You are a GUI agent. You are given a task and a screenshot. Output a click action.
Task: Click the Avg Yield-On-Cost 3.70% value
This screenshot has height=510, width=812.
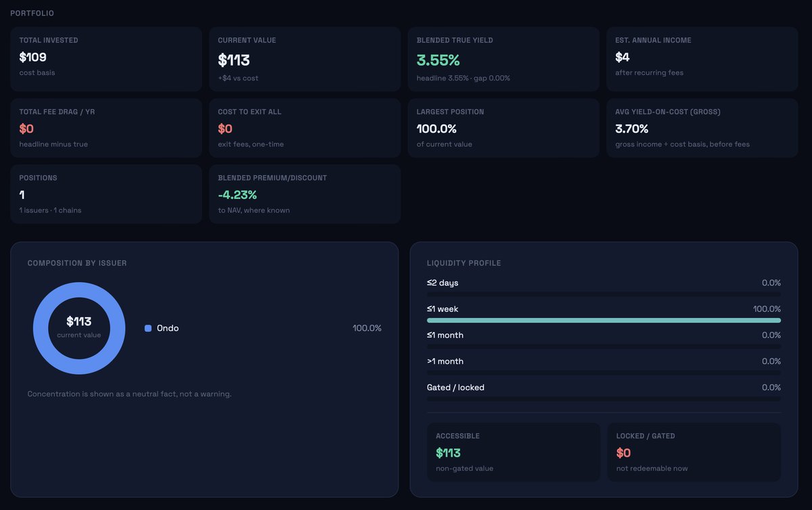[x=632, y=129]
